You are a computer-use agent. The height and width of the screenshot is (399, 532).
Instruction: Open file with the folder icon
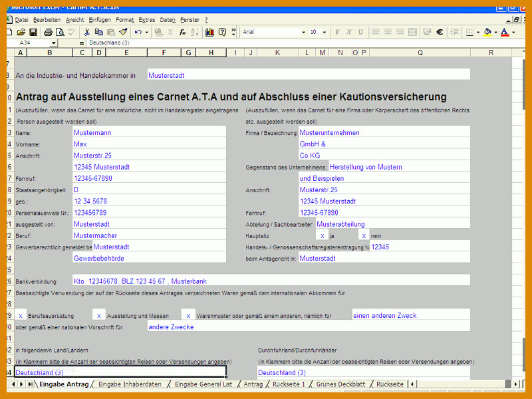[x=21, y=32]
